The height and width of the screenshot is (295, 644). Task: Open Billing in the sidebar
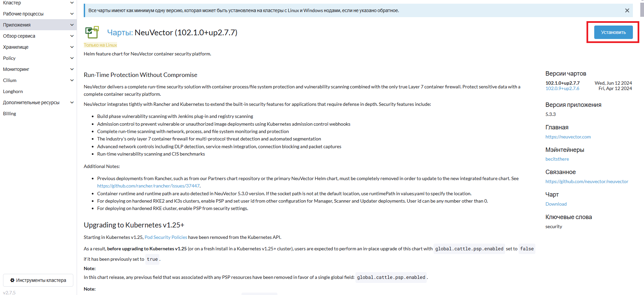[9, 114]
